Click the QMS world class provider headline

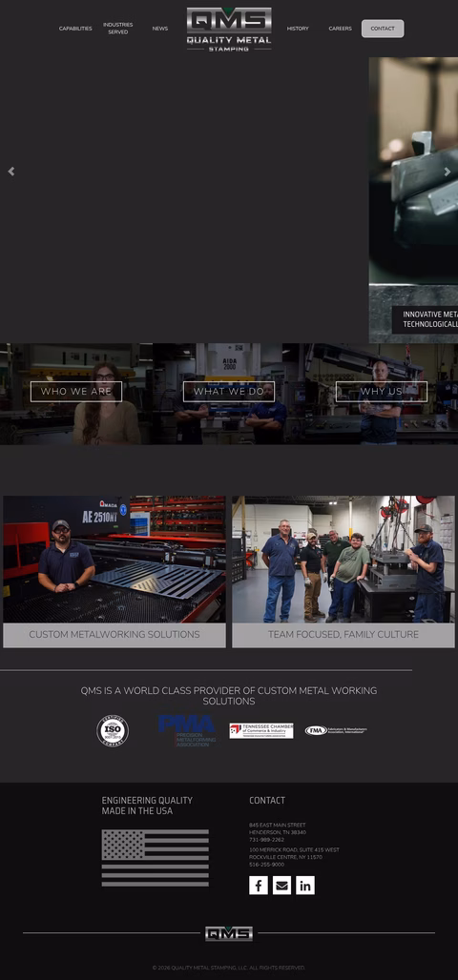point(229,696)
